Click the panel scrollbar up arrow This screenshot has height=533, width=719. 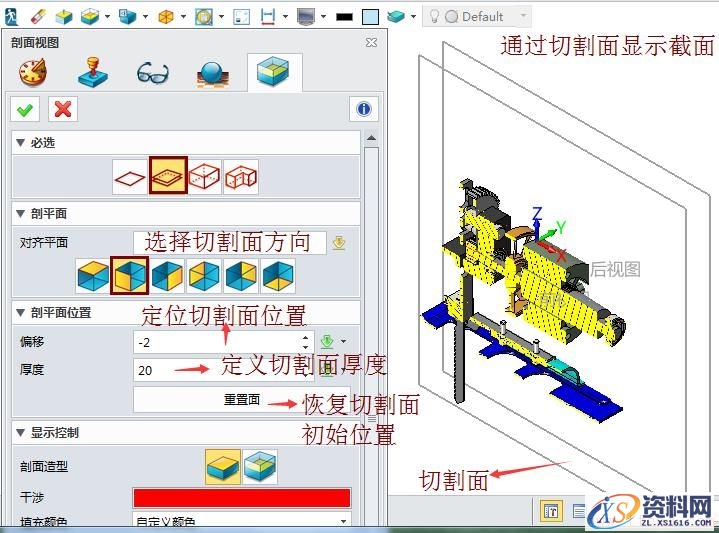(371, 138)
